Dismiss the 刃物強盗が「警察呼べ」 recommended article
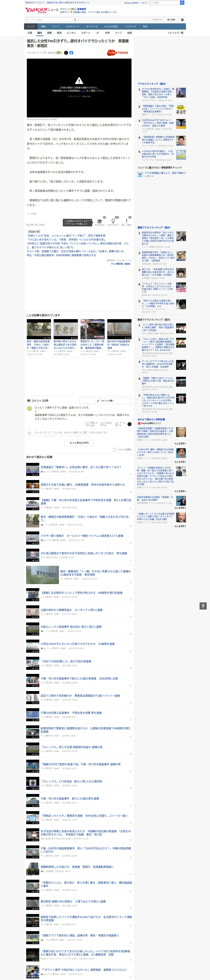 pos(130,474)
